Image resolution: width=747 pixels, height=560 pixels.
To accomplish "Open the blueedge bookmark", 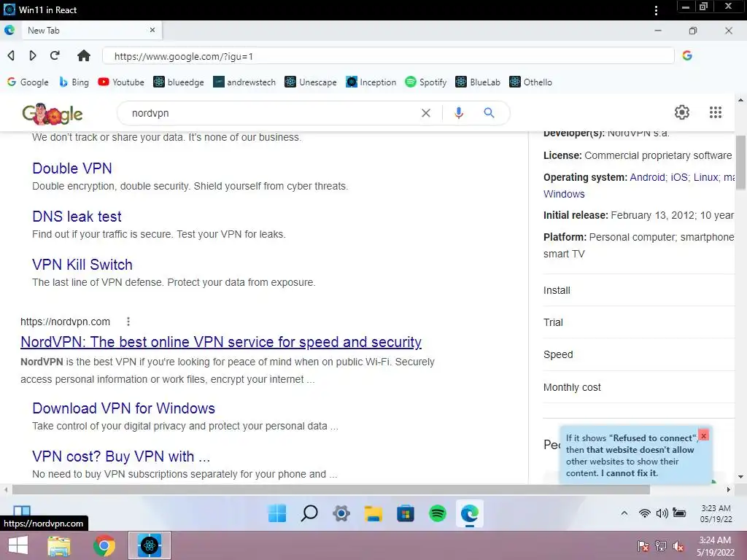I will tap(179, 82).
